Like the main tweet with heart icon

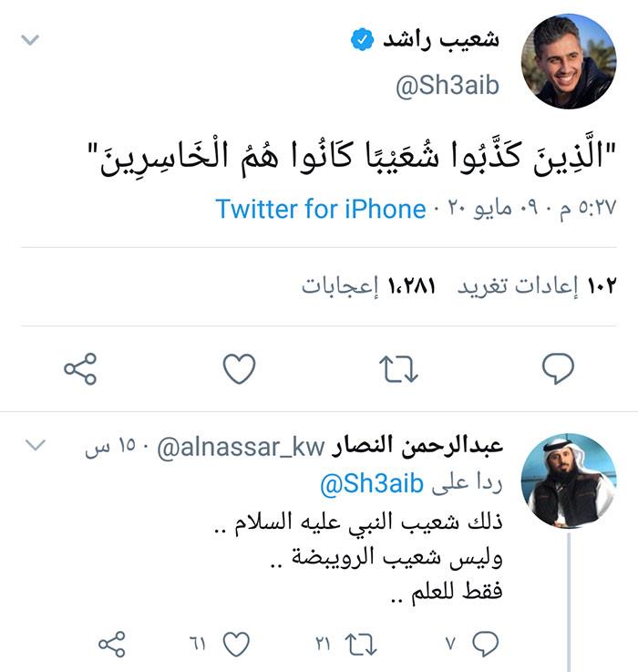(240, 368)
